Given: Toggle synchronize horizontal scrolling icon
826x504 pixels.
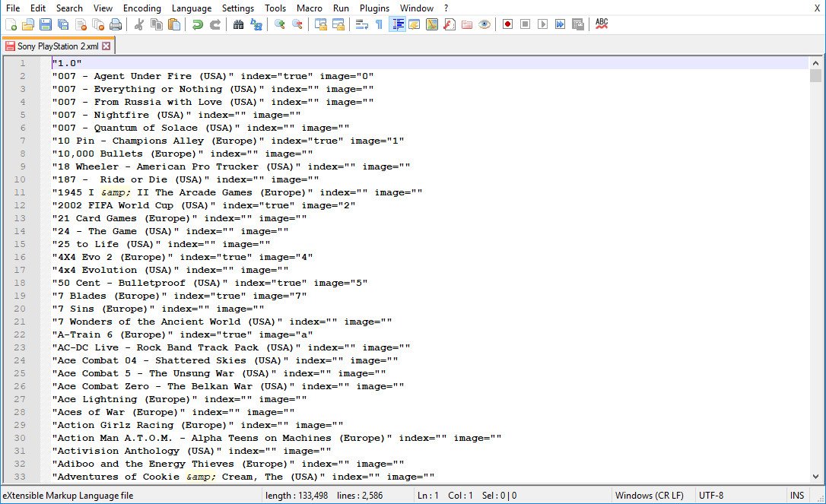Looking at the screenshot, I should (x=338, y=24).
